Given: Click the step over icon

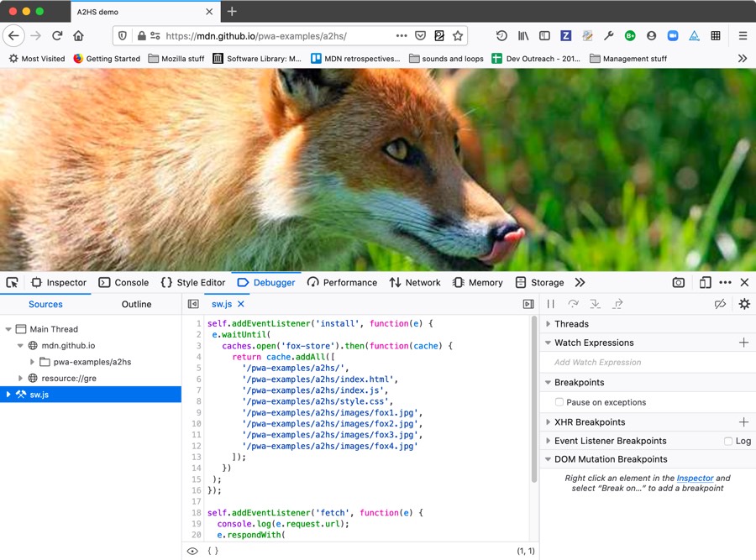Looking at the screenshot, I should tap(575, 304).
